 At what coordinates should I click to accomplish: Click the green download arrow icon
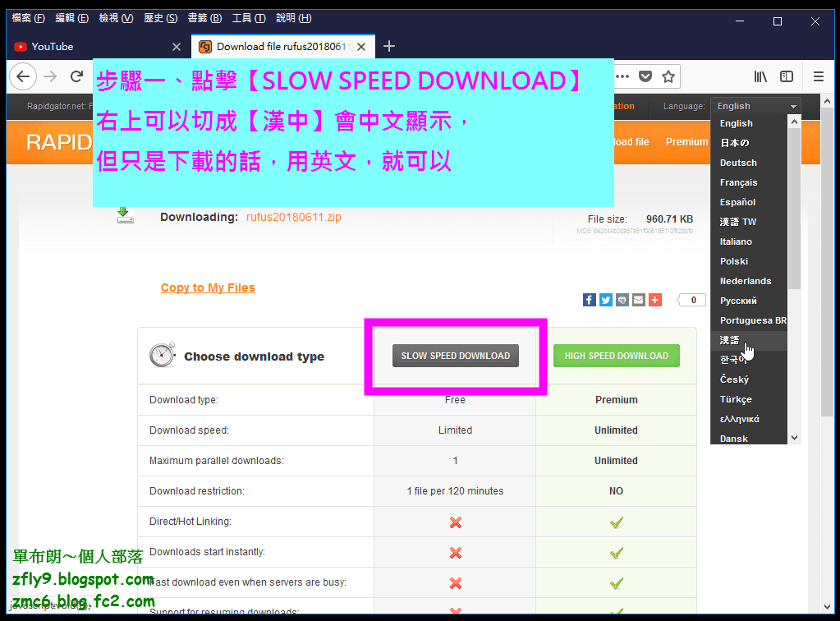tap(126, 215)
